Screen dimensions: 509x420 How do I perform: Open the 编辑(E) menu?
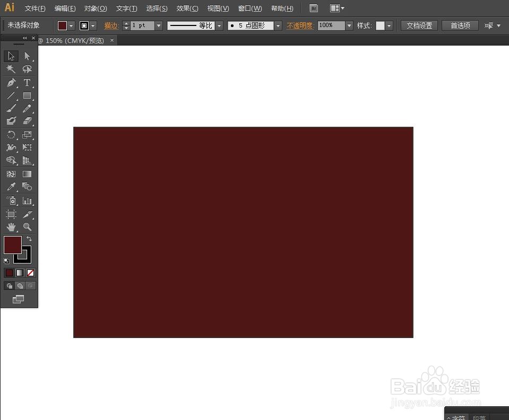(x=65, y=8)
